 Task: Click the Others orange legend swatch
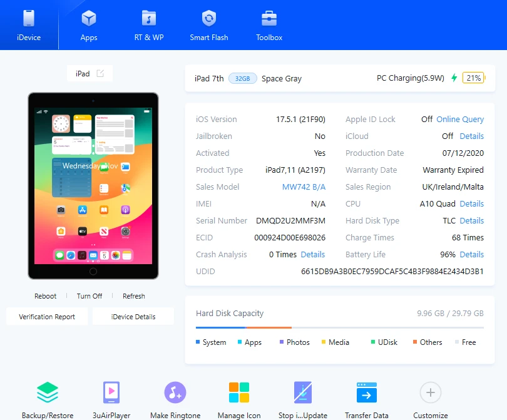[x=415, y=342]
